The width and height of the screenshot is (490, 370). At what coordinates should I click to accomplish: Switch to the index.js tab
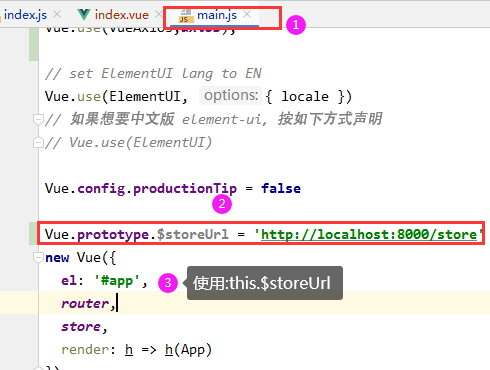[x=25, y=15]
